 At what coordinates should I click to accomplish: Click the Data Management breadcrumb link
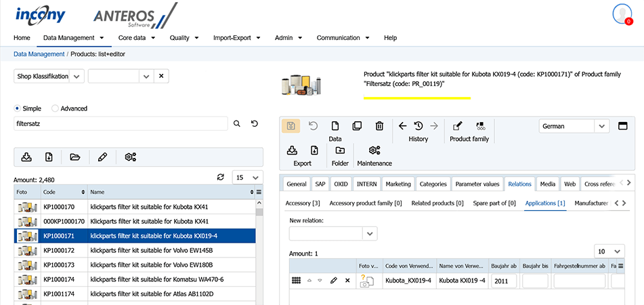click(39, 54)
